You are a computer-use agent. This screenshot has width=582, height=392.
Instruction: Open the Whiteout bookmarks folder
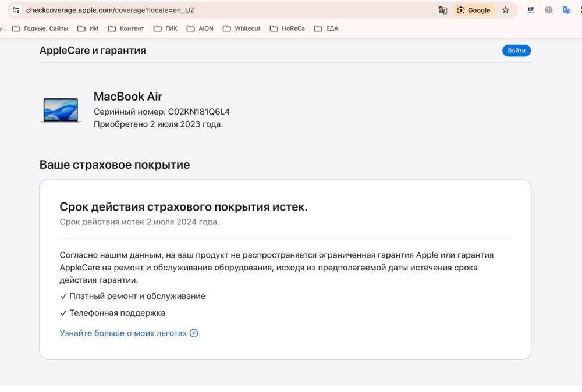point(242,28)
